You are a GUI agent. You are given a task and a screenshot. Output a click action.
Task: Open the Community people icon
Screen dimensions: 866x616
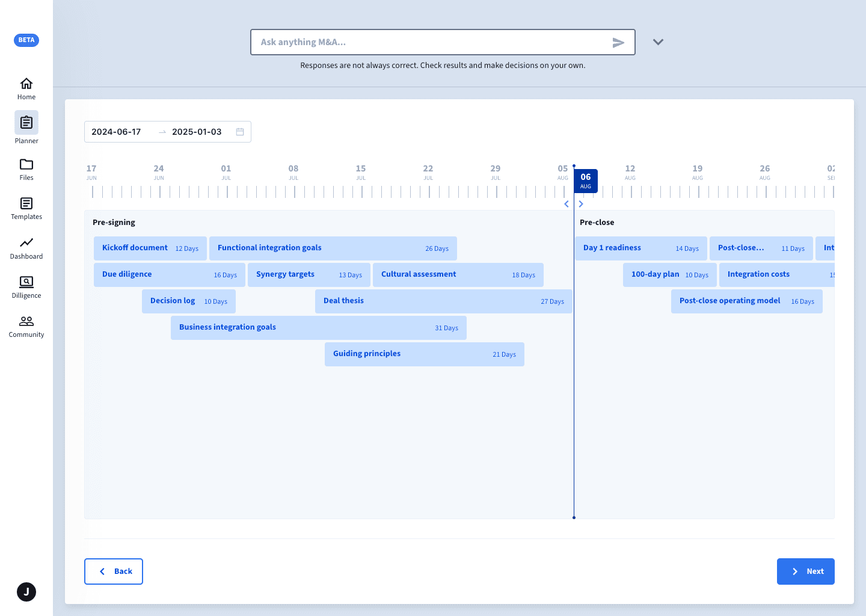[x=26, y=321]
